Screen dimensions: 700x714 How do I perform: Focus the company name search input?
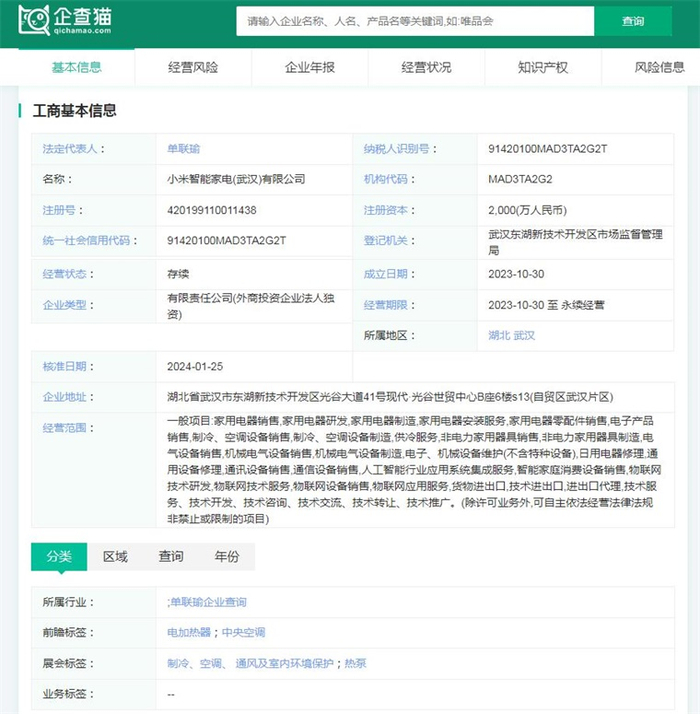tap(415, 21)
